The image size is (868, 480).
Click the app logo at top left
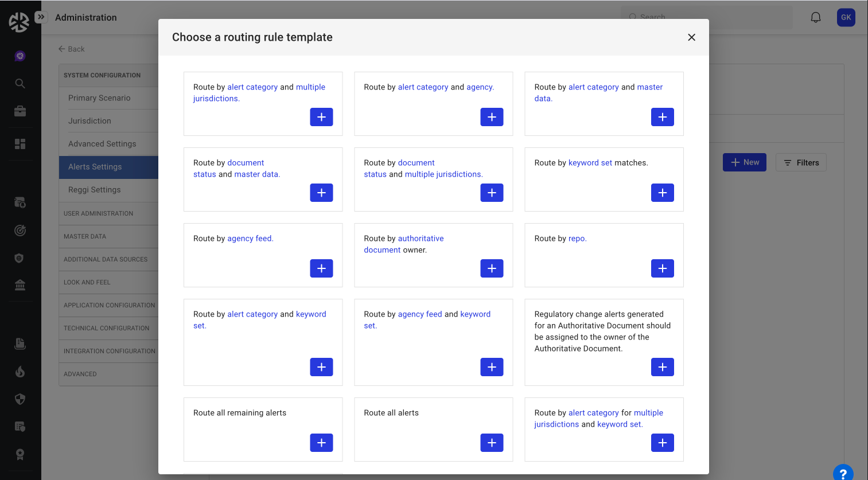click(19, 22)
